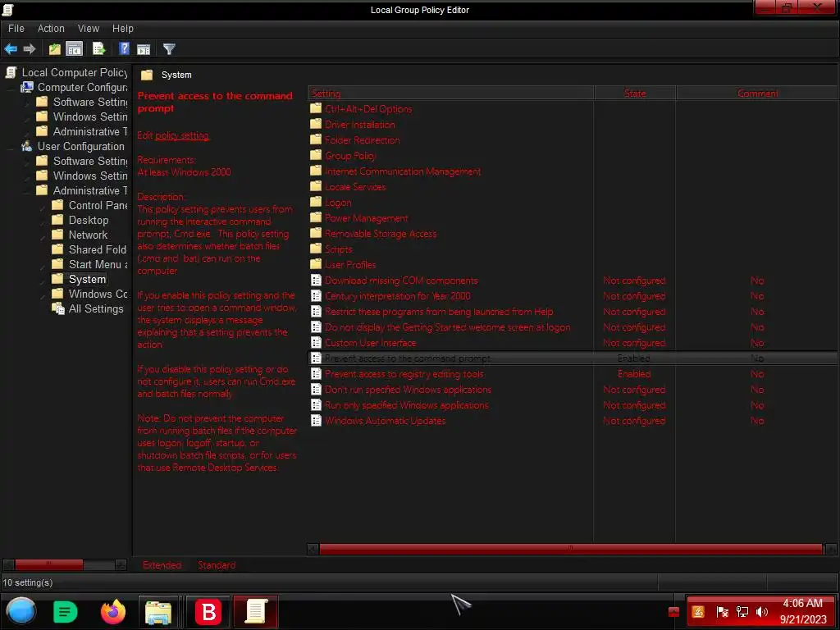Screen dimensions: 840x630
Task: Click the All Settings icon in tree
Action: (58, 308)
